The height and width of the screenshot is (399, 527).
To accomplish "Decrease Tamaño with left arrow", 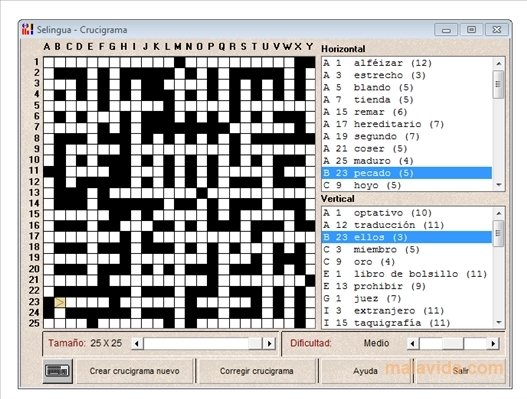I will [x=137, y=344].
